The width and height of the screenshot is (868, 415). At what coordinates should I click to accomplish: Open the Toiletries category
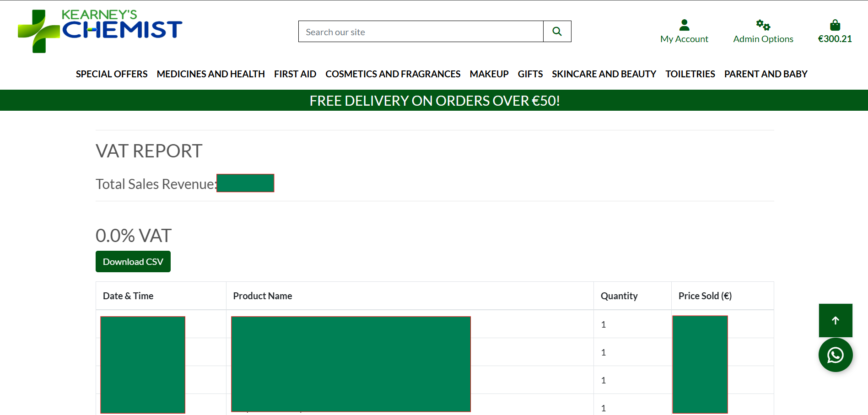690,74
